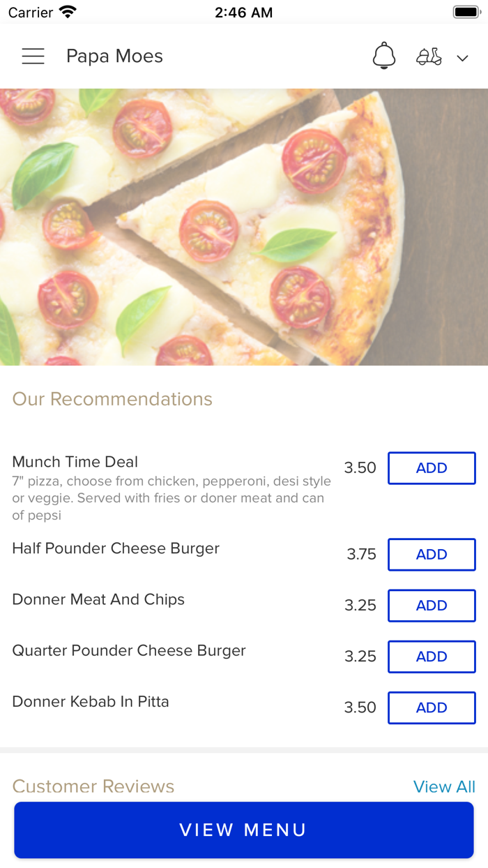Open the hamburger navigation menu

coord(33,57)
